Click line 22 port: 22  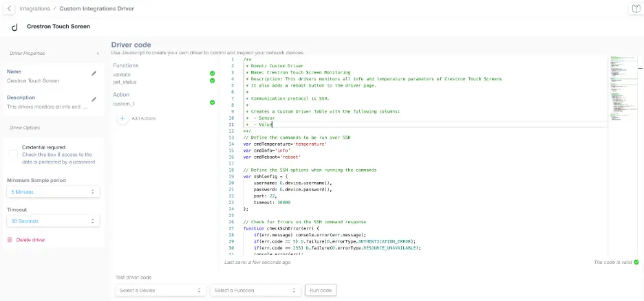pyautogui.click(x=266, y=196)
